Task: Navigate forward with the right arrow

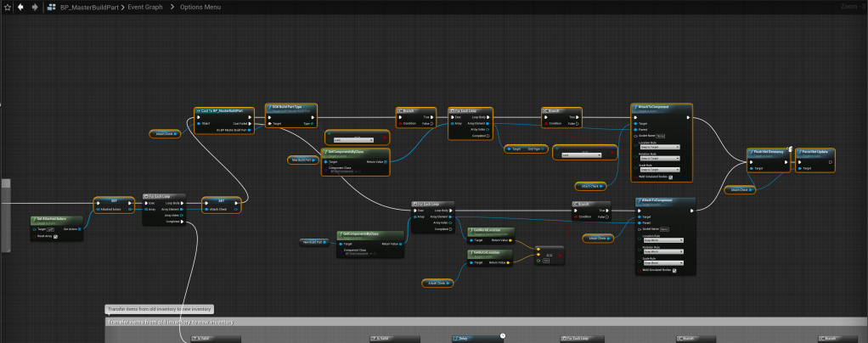Action: click(x=34, y=7)
